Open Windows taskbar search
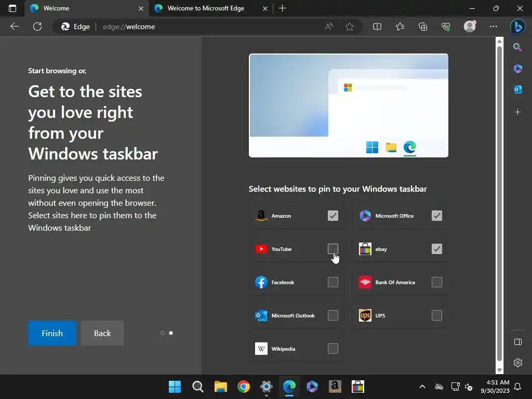 [197, 387]
